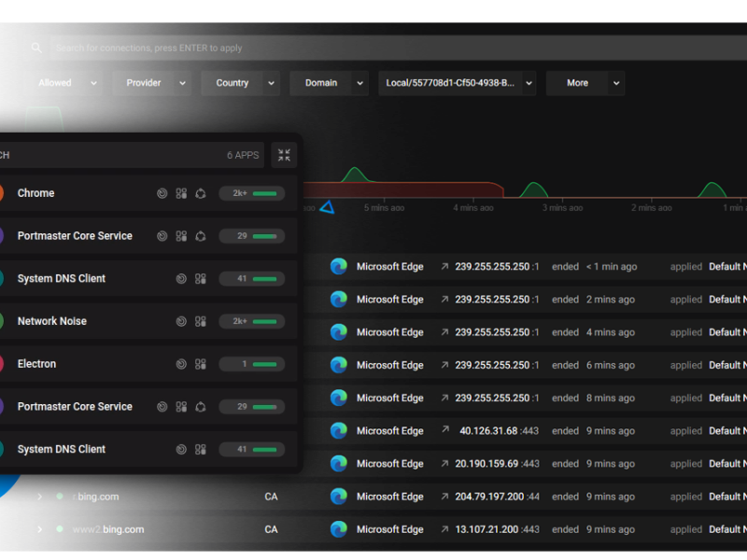Click the orange app icon left of Chrome

click(x=2, y=193)
